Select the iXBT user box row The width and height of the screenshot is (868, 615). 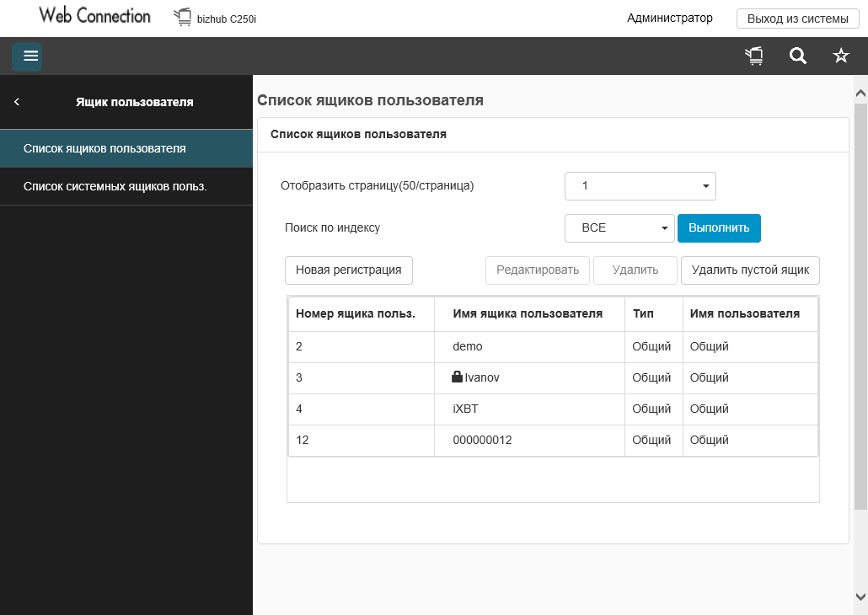(x=466, y=409)
